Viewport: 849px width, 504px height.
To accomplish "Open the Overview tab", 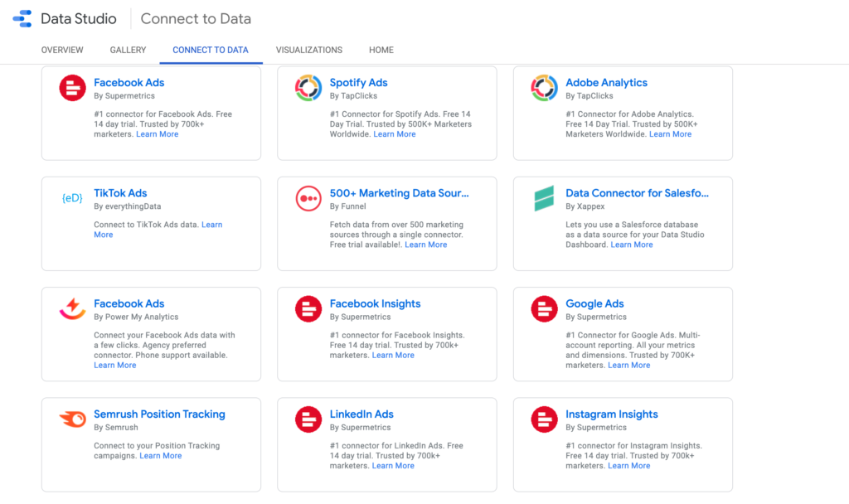I will point(62,50).
